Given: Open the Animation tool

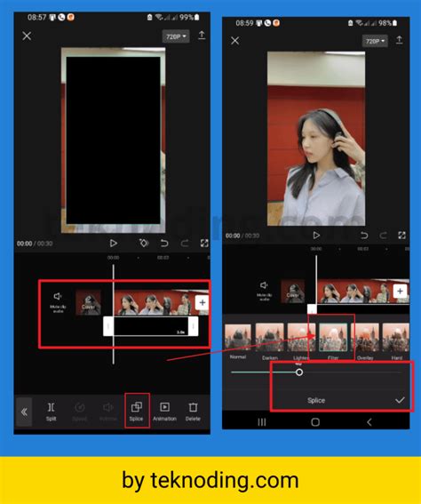Looking at the screenshot, I should (x=164, y=412).
